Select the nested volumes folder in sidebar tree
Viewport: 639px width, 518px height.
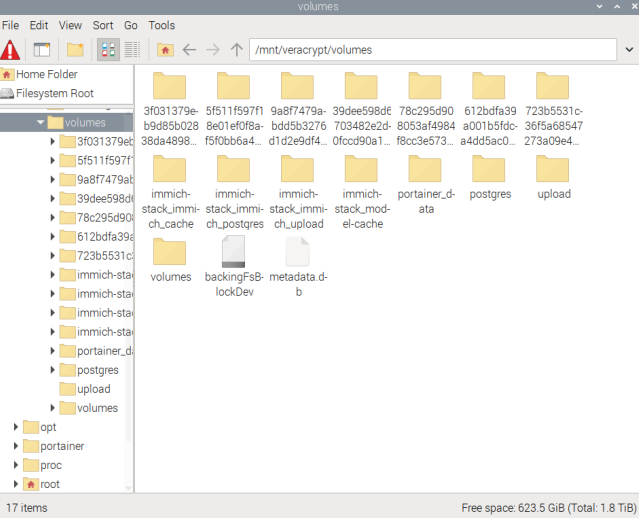coord(89,408)
